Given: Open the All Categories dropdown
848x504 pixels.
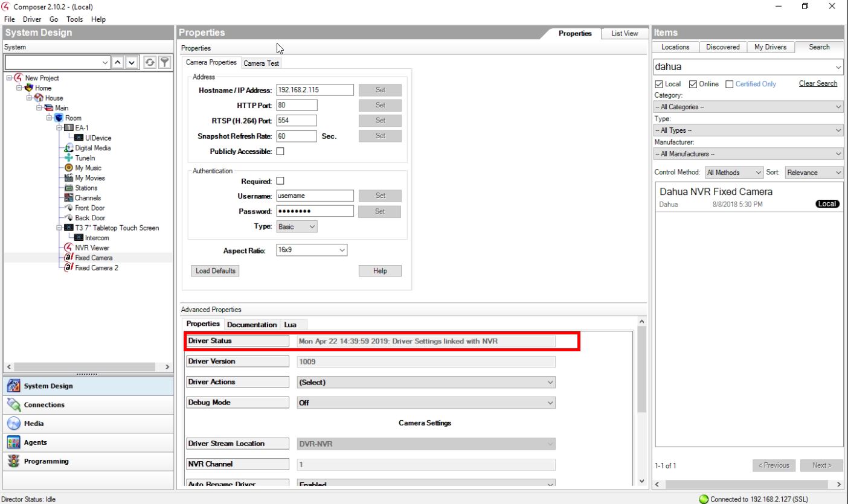Looking at the screenshot, I should point(749,107).
